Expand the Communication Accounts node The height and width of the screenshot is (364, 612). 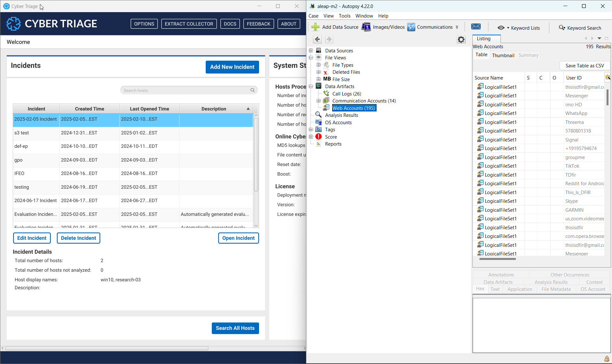(318, 101)
